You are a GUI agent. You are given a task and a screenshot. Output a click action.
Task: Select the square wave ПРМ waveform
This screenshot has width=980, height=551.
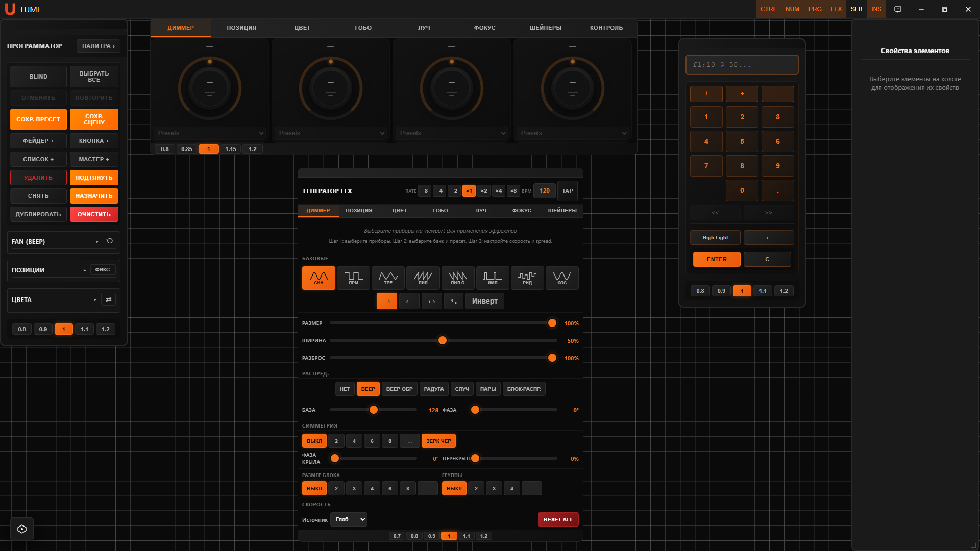(x=353, y=278)
